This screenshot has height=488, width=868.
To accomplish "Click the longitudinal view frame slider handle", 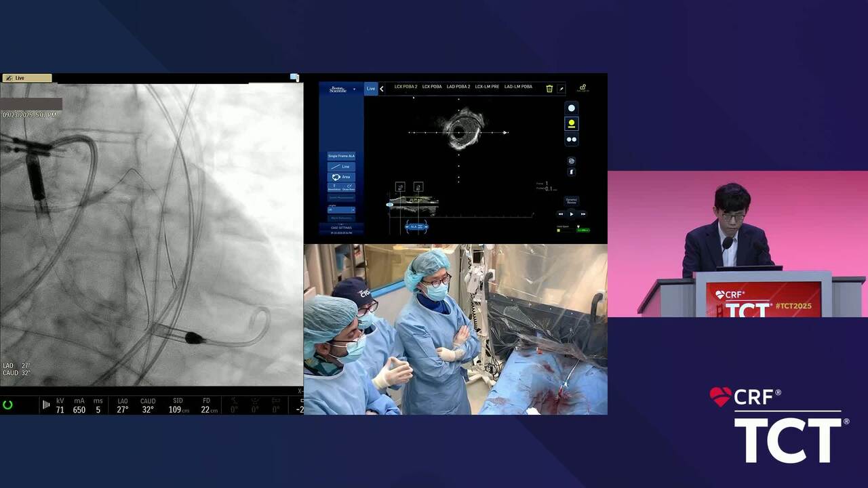I will click(390, 204).
